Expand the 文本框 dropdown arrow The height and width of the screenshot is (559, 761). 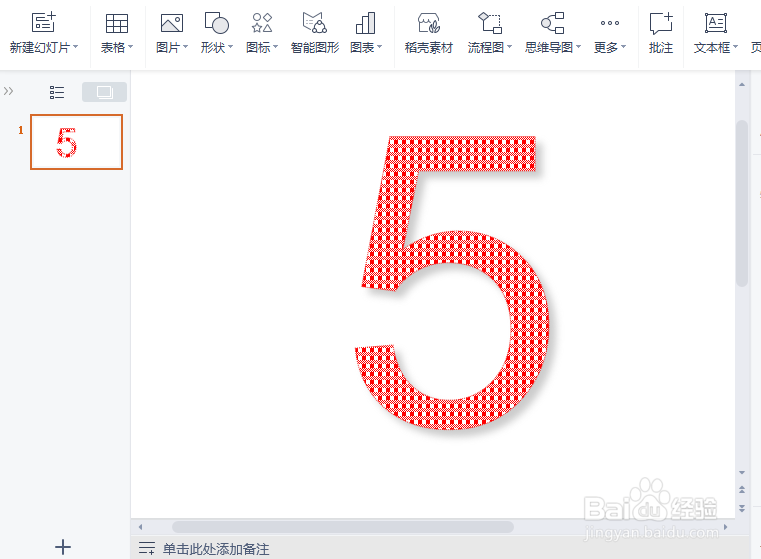tap(736, 47)
